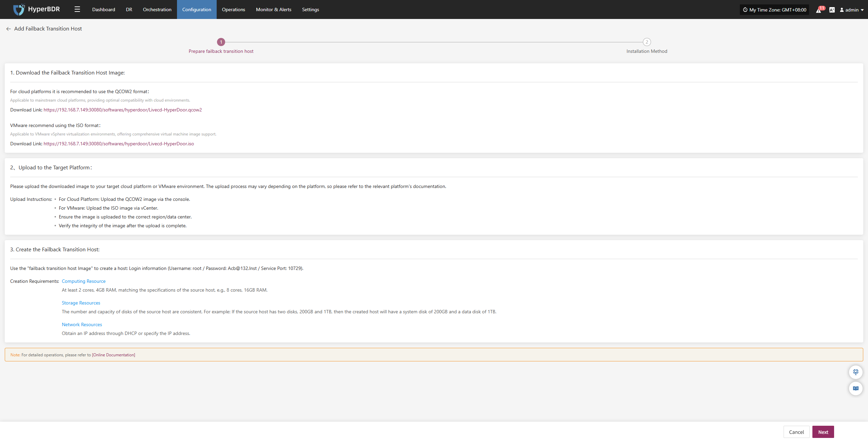Open the Dashboard menu item
Viewport: 868px width, 442px height.
[103, 9]
